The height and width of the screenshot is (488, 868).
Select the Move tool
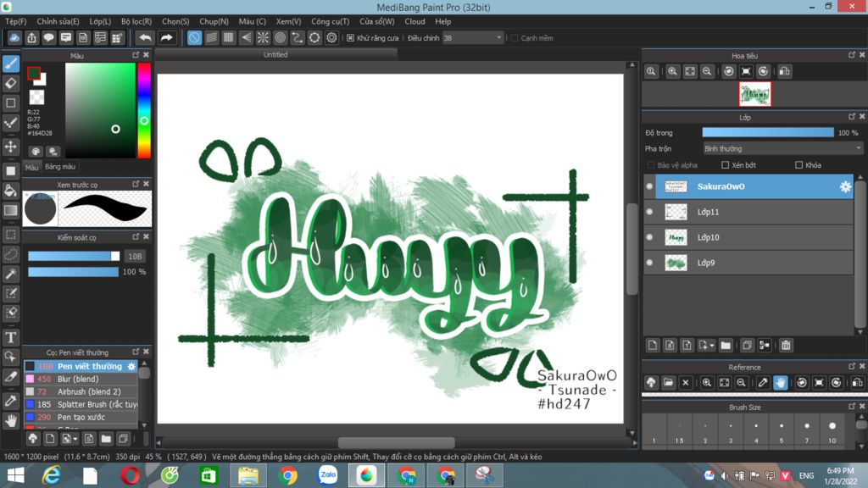click(x=11, y=147)
